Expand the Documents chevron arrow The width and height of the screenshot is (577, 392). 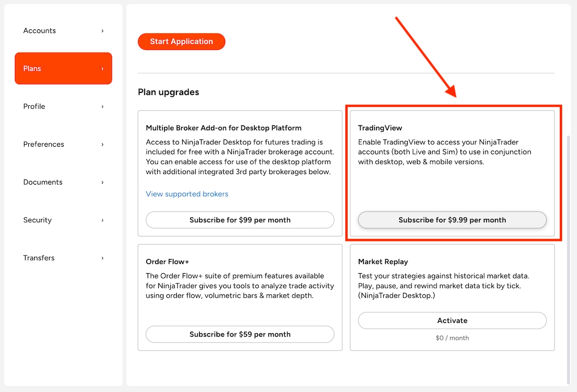pyautogui.click(x=102, y=182)
